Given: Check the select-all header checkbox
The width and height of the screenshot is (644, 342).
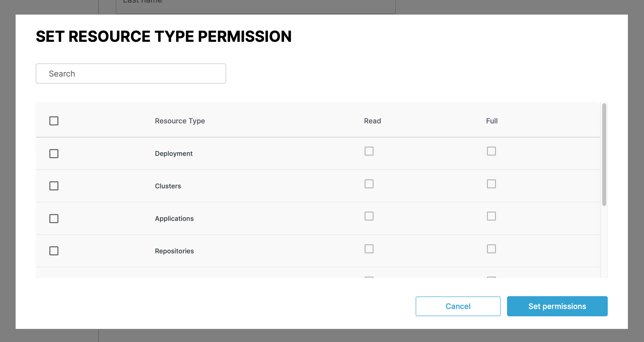Looking at the screenshot, I should point(54,121).
